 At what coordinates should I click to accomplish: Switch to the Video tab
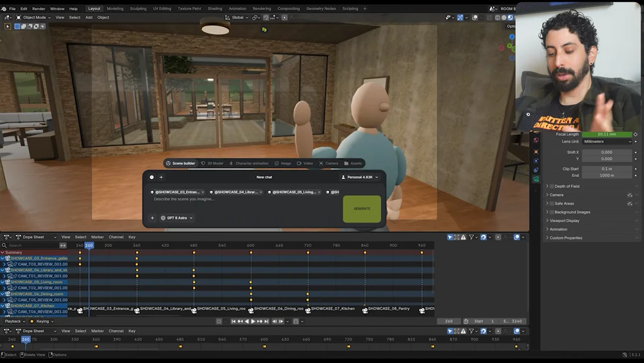pyautogui.click(x=305, y=163)
